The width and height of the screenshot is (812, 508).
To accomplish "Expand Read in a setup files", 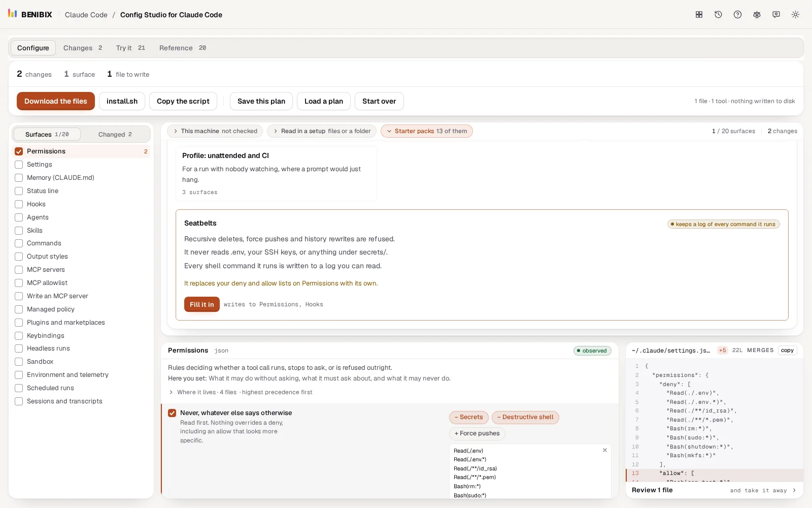I will tap(322, 131).
